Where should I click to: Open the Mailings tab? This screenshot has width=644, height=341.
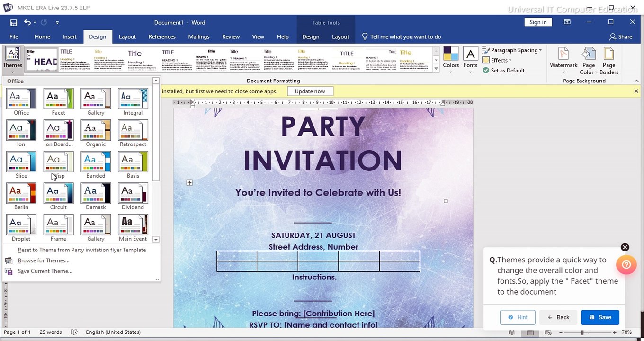198,37
